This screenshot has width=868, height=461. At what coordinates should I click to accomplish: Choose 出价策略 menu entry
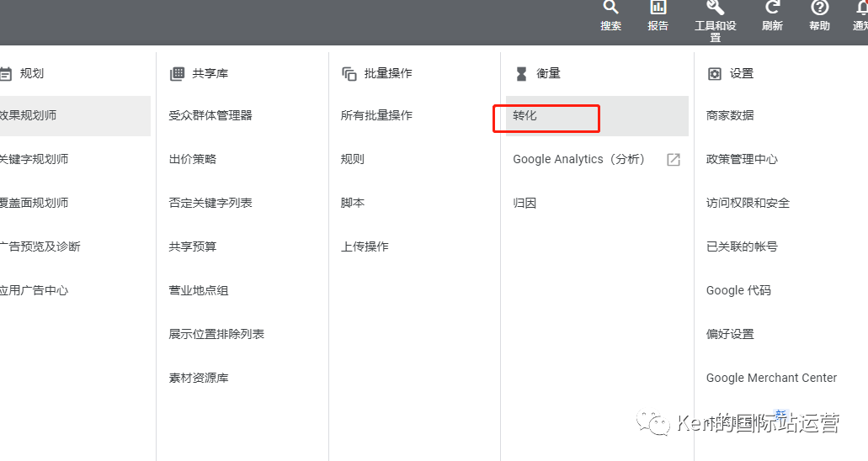click(x=193, y=160)
